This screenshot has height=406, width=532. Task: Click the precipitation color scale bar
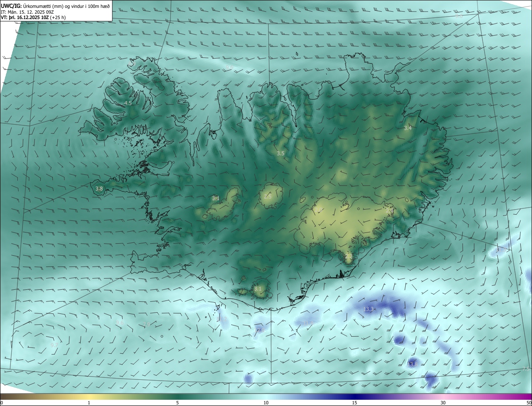pyautogui.click(x=266, y=396)
